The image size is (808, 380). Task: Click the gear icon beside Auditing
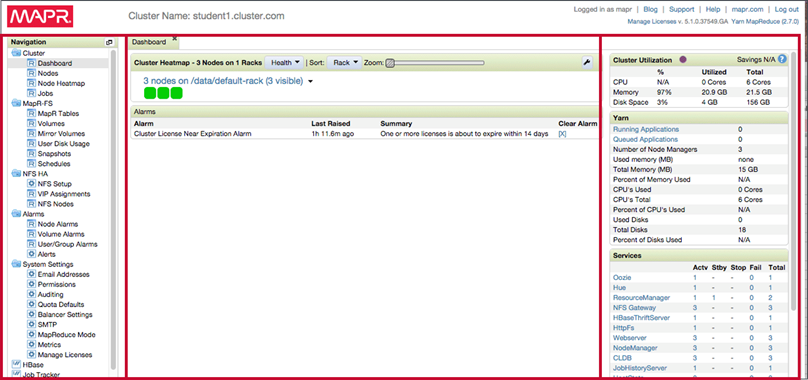click(x=31, y=294)
